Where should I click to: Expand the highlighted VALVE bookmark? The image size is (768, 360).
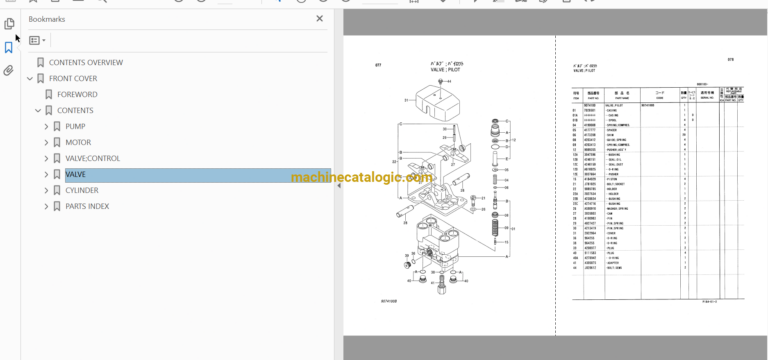(47, 174)
